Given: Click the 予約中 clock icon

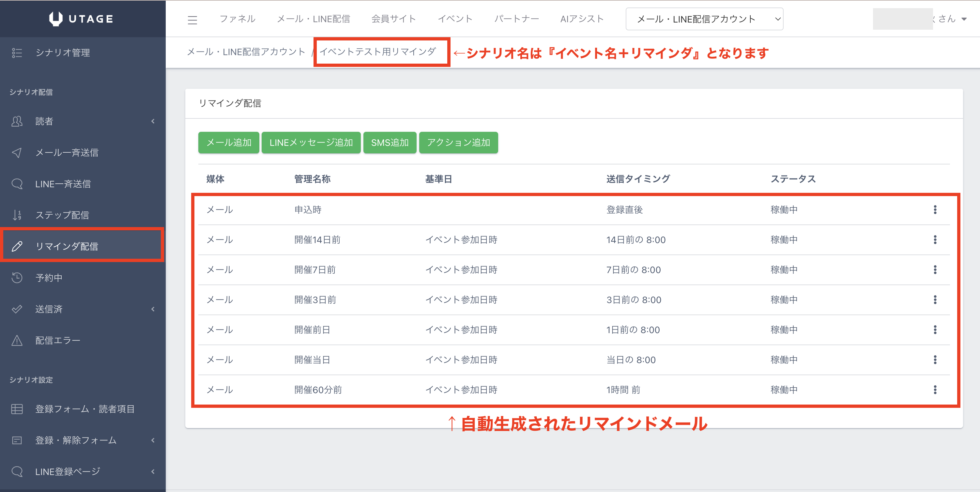Looking at the screenshot, I should (17, 278).
